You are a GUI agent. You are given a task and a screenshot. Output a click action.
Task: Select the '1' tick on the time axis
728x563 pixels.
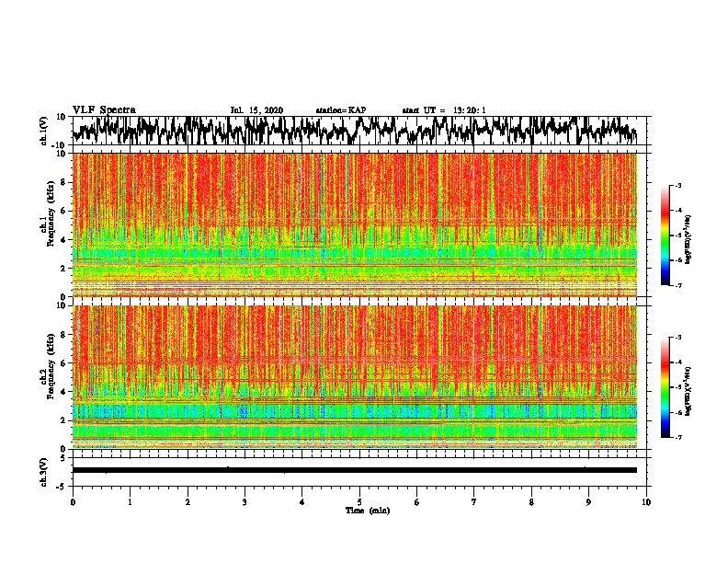point(130,502)
